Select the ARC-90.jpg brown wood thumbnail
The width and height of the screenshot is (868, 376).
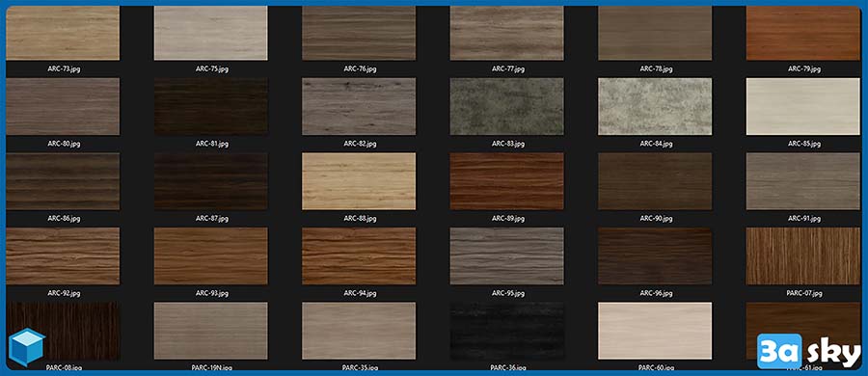(x=655, y=181)
